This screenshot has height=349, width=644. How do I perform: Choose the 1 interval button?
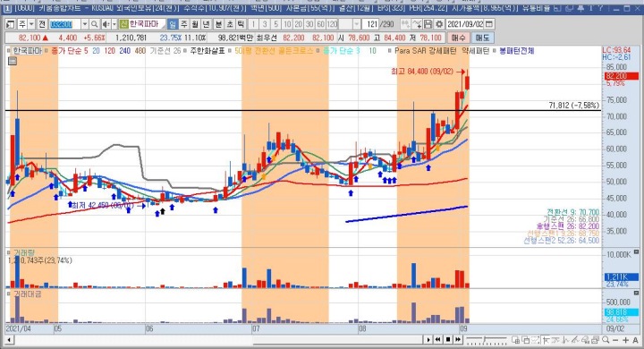click(x=254, y=24)
